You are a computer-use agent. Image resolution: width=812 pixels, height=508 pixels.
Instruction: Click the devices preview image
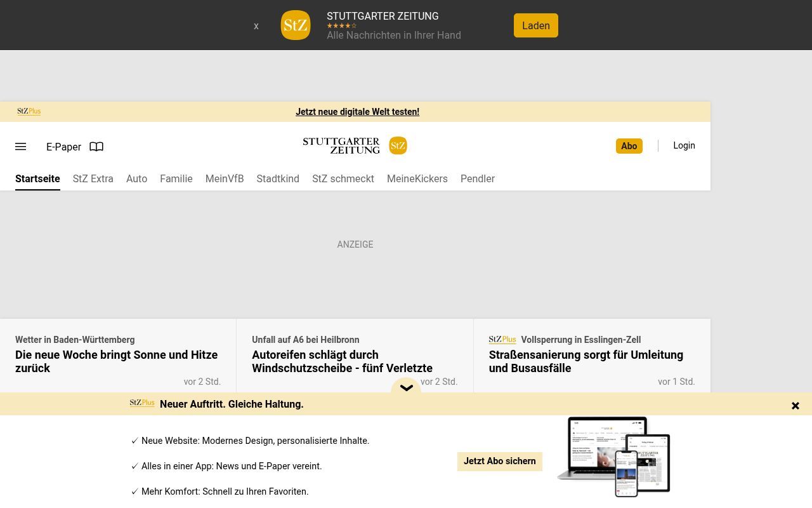coord(613,457)
